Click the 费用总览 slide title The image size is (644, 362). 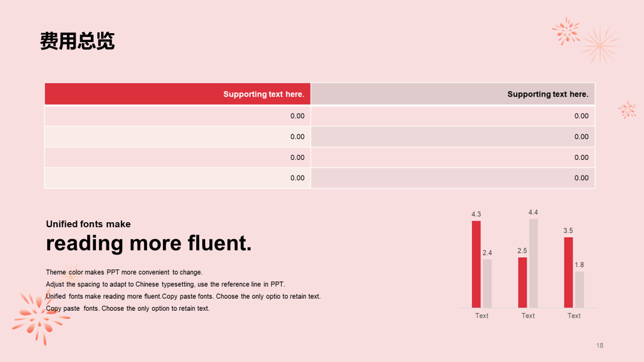click(x=77, y=41)
